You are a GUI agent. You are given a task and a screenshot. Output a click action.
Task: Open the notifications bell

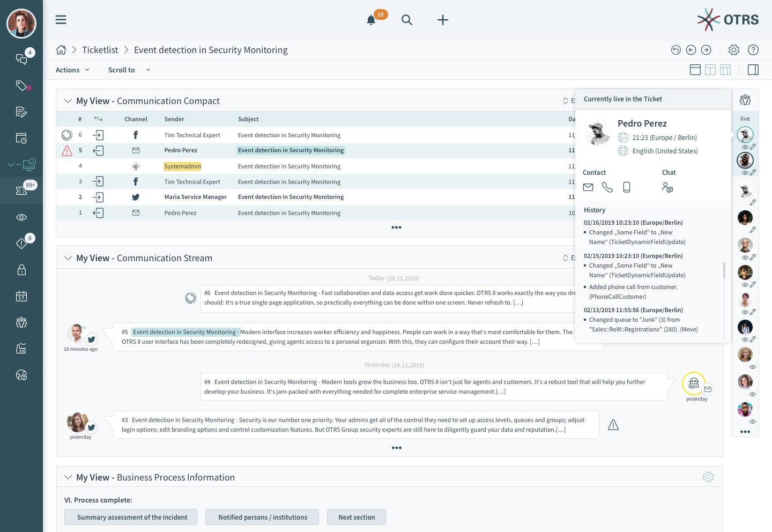(371, 20)
